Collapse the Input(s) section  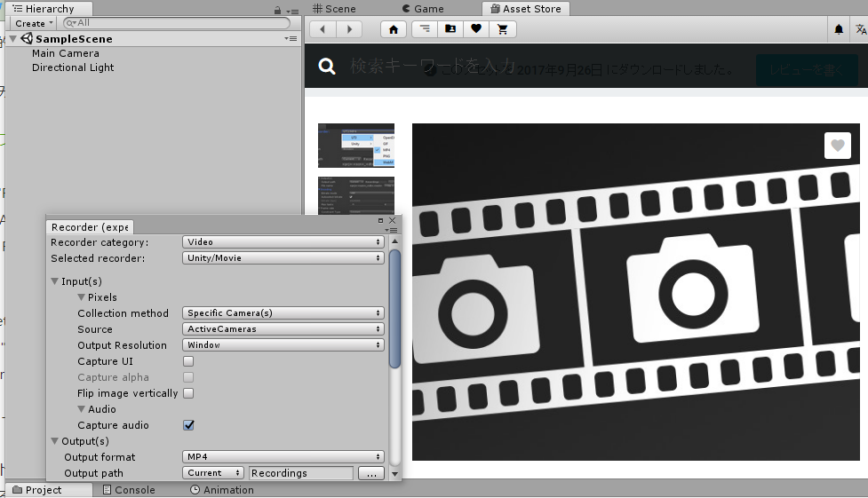[x=55, y=281]
